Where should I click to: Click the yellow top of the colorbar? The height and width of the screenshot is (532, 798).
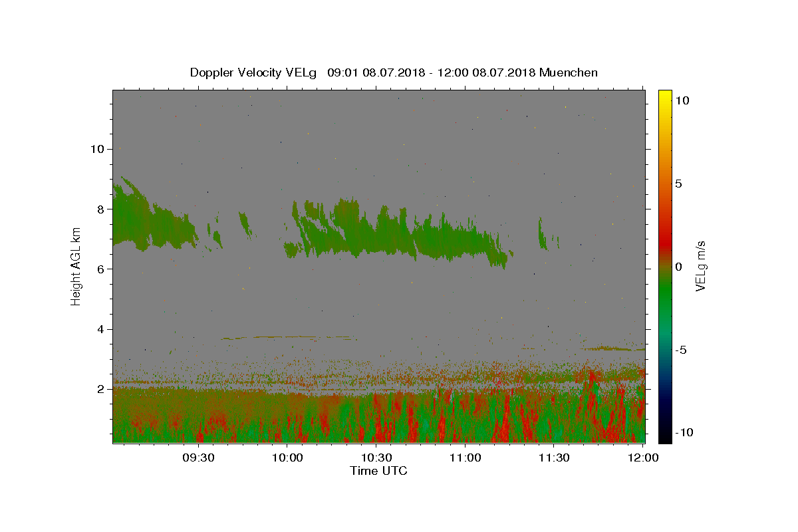[x=664, y=96]
